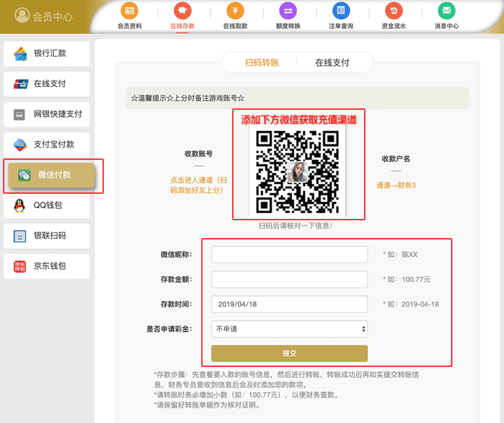Choose 支付宝付款 from the sidebar
This screenshot has width=504, height=423.
pyautogui.click(x=46, y=144)
